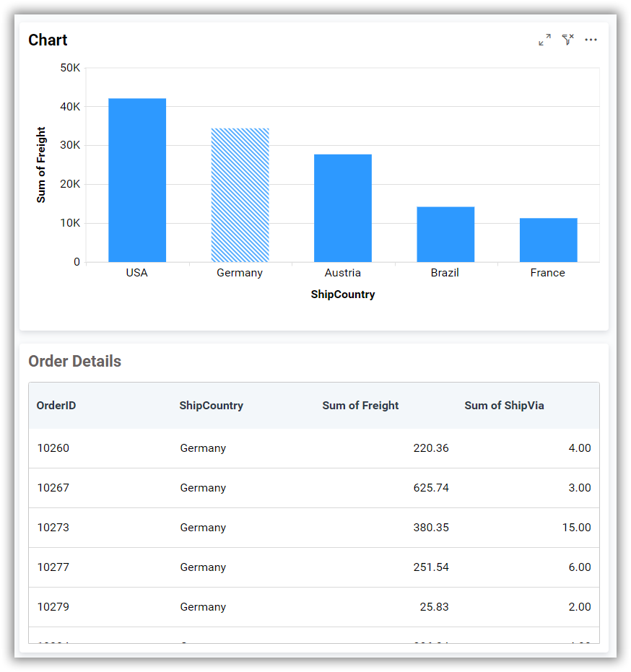Clear the applied chart filter
631x672 pixels.
click(x=567, y=40)
